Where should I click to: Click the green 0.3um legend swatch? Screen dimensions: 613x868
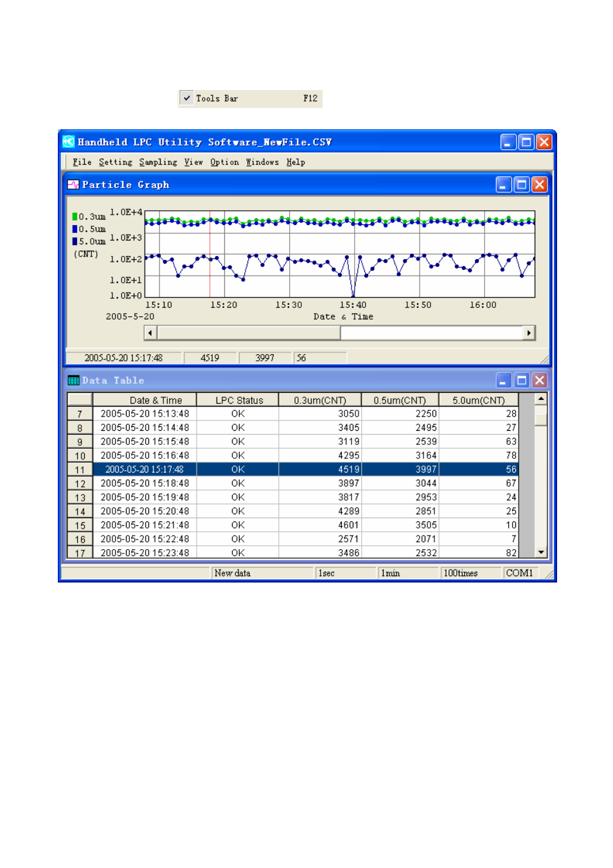(x=75, y=217)
